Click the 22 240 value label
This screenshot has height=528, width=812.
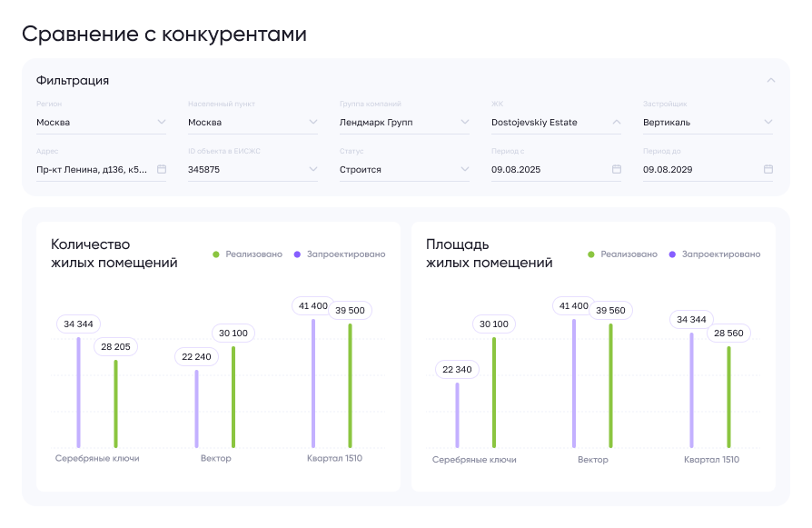(196, 356)
